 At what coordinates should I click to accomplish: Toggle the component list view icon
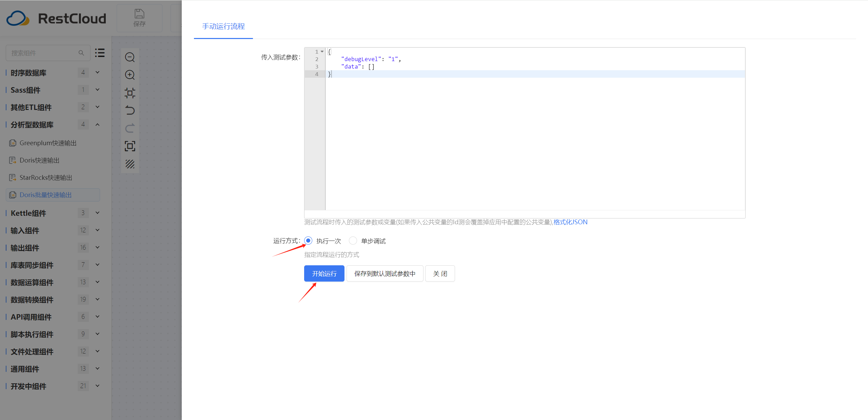(100, 53)
